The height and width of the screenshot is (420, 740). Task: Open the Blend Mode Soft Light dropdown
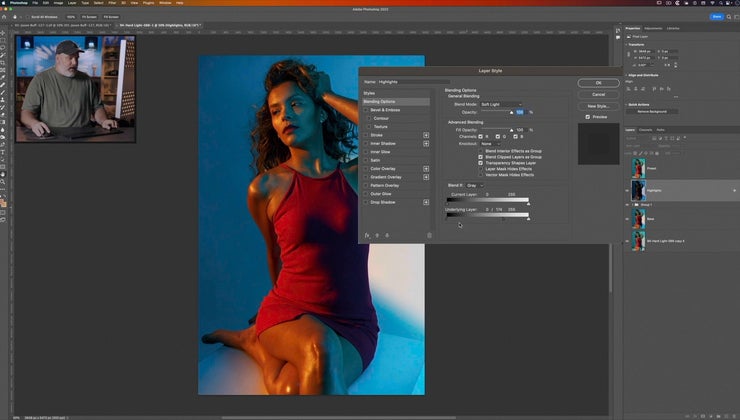tap(501, 104)
